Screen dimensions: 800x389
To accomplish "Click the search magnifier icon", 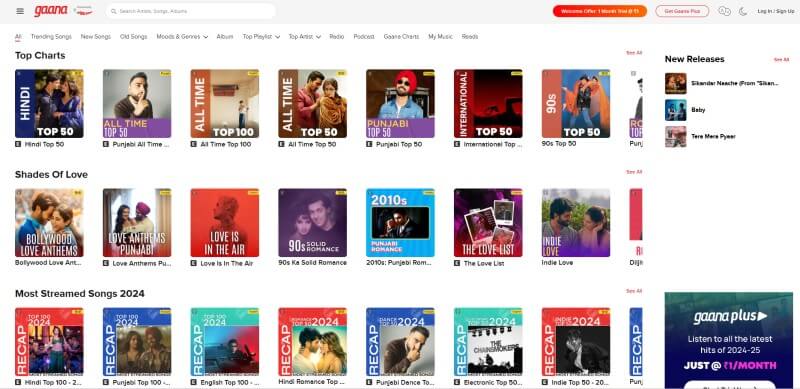I will coord(114,11).
